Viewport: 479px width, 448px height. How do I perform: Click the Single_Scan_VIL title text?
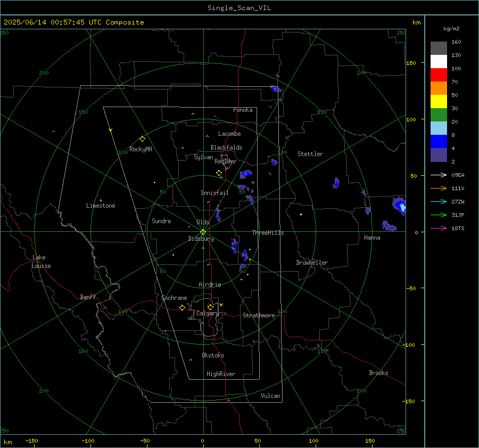click(239, 8)
